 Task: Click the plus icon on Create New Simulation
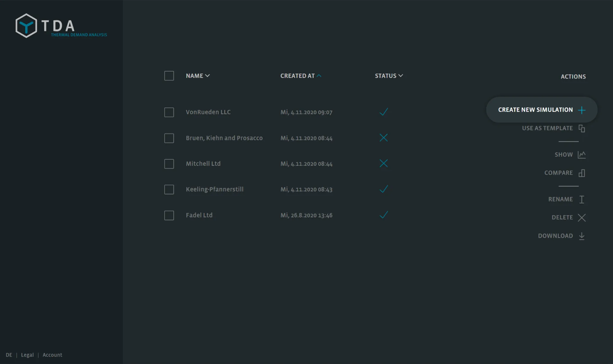coord(581,110)
